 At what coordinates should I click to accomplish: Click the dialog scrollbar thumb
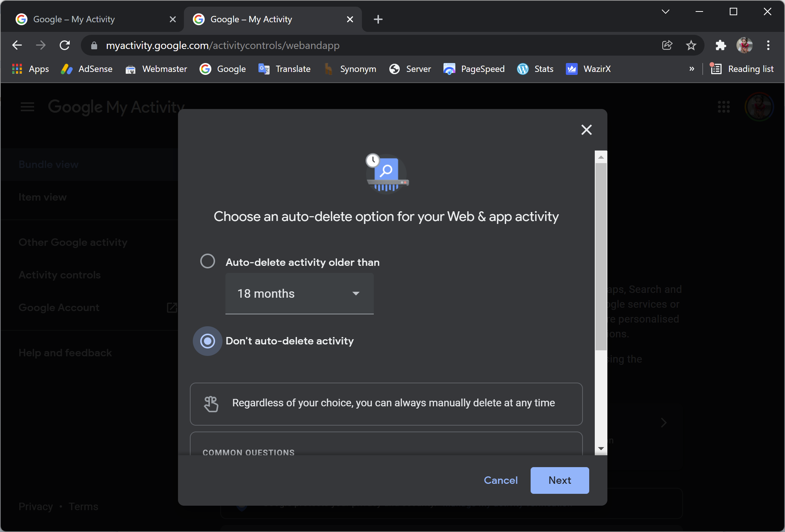[x=601, y=257]
